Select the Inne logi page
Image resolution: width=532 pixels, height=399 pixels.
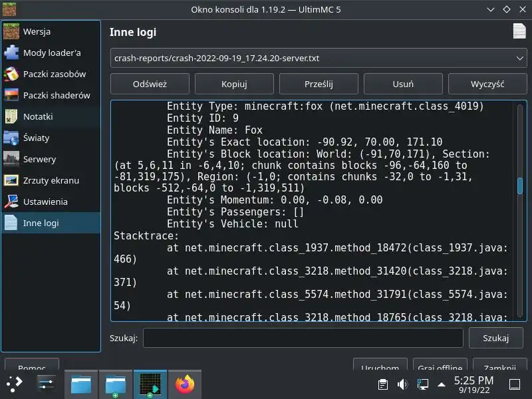[x=51, y=223]
